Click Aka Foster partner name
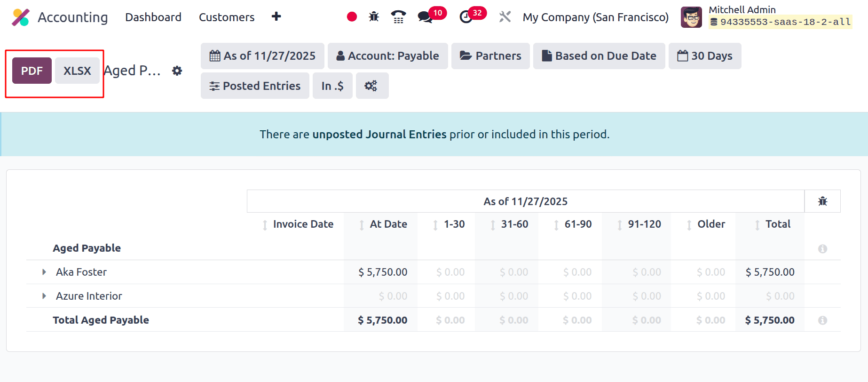This screenshot has height=382, width=868. 81,272
